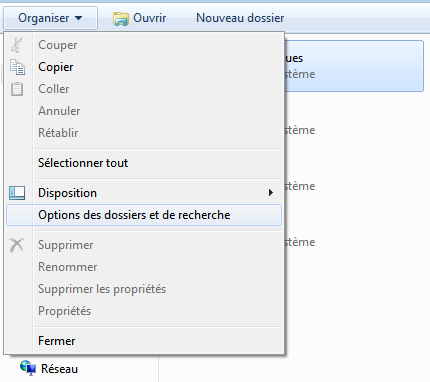Click the Supprimer X icon
The image size is (430, 382).
click(x=17, y=245)
